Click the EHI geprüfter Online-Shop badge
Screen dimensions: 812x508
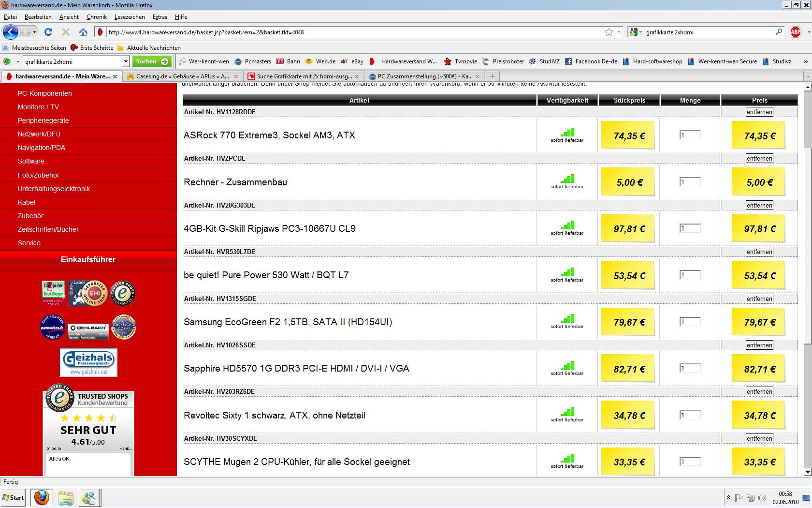click(88, 293)
